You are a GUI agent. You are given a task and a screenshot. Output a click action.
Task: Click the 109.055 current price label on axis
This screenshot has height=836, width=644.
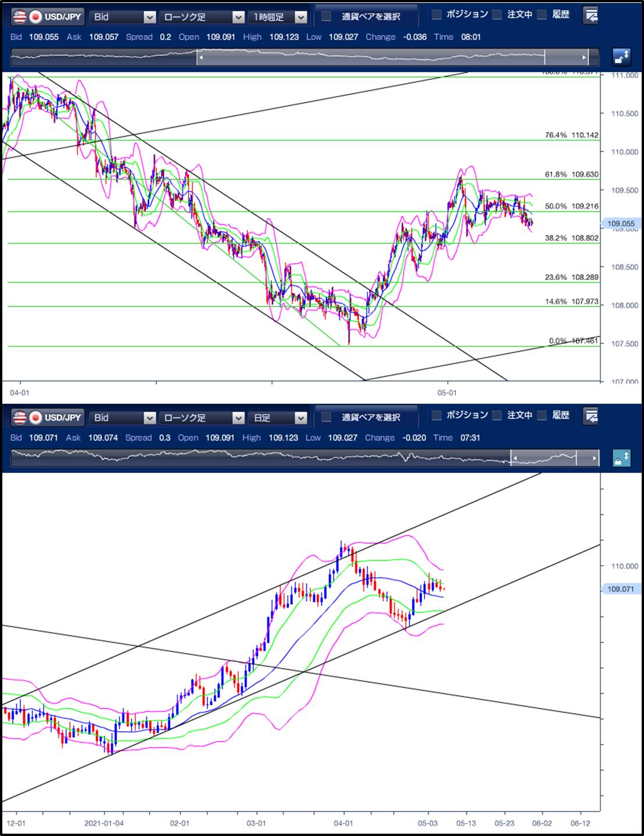point(621,224)
